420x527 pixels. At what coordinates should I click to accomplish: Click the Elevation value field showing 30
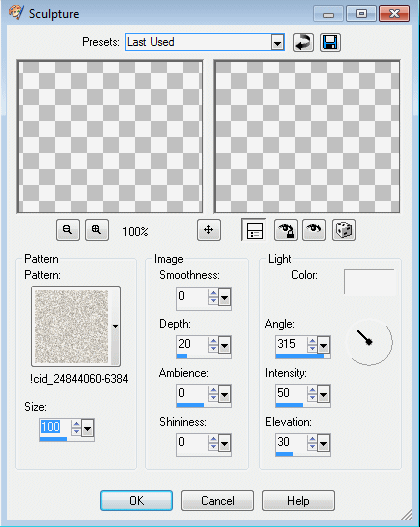[291, 442]
